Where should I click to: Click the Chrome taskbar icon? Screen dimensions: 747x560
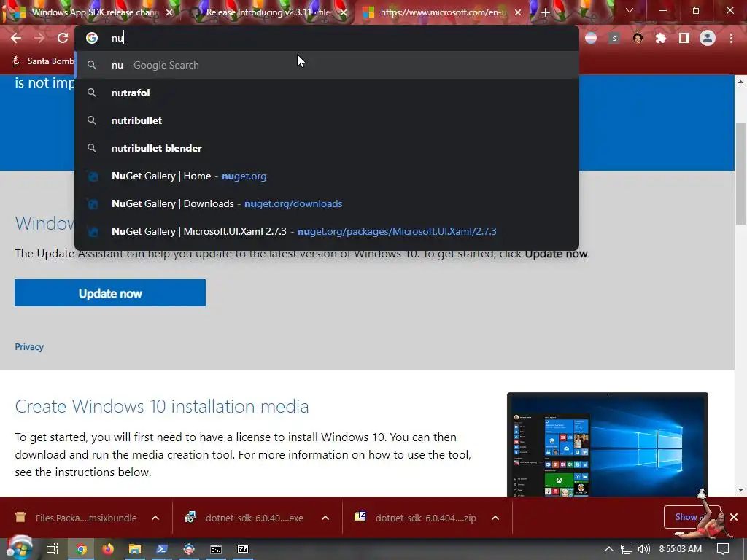[81, 549]
